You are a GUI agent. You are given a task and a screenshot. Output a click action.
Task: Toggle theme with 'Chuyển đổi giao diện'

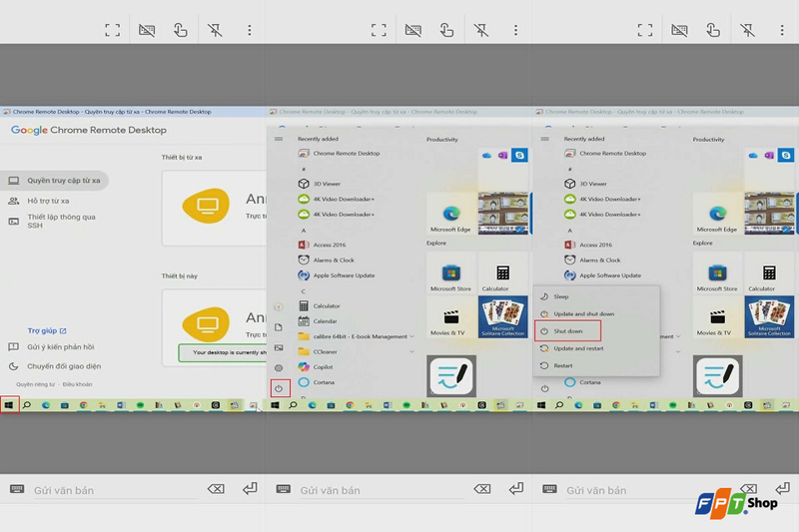[55, 366]
